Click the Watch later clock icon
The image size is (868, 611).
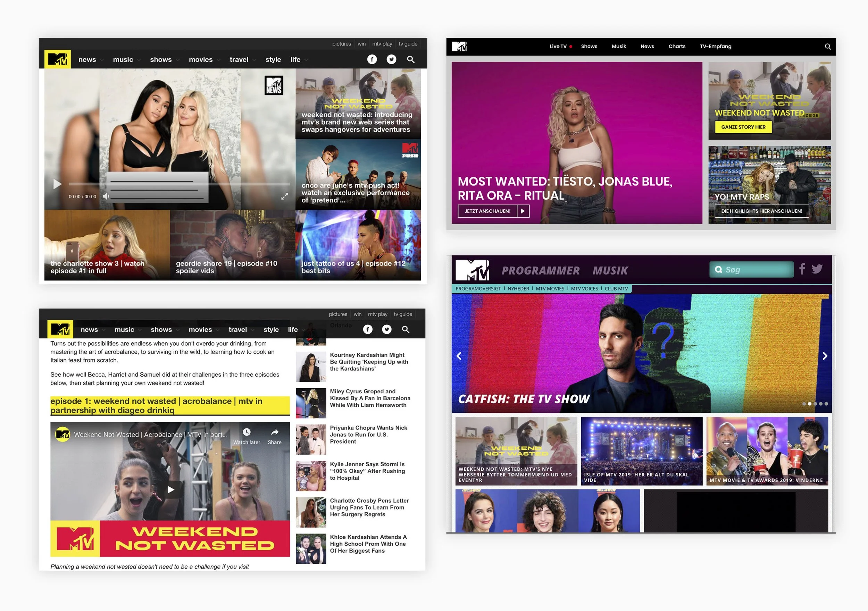(247, 432)
